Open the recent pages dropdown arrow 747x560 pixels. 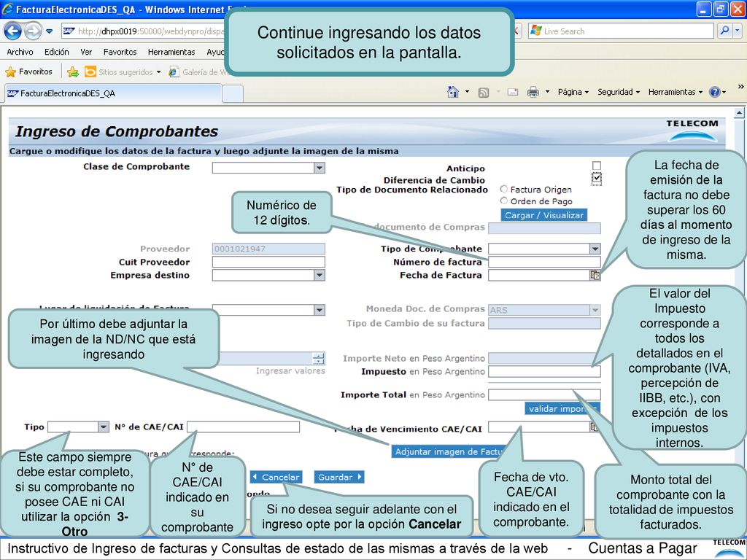pos(49,31)
